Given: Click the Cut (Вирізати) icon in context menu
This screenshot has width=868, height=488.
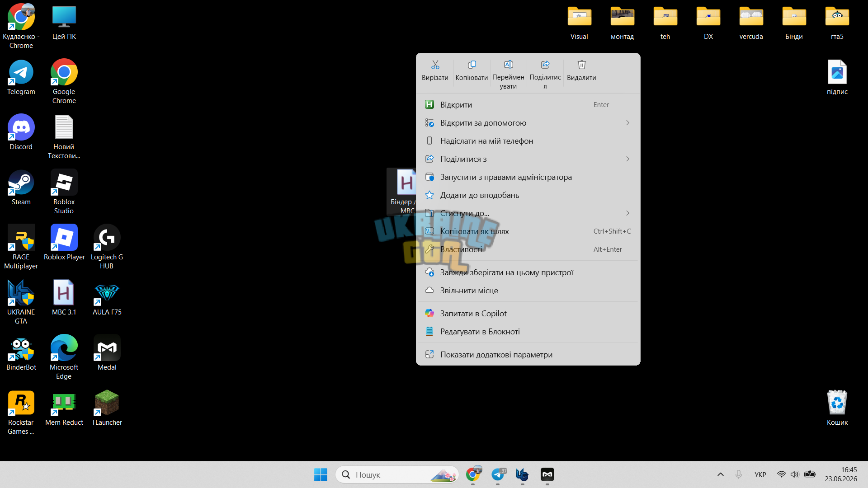Looking at the screenshot, I should coord(435,65).
